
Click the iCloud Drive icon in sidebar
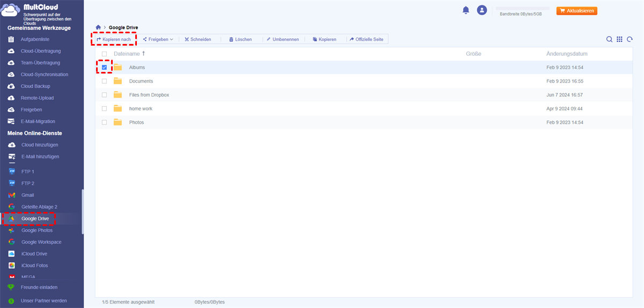(11, 254)
